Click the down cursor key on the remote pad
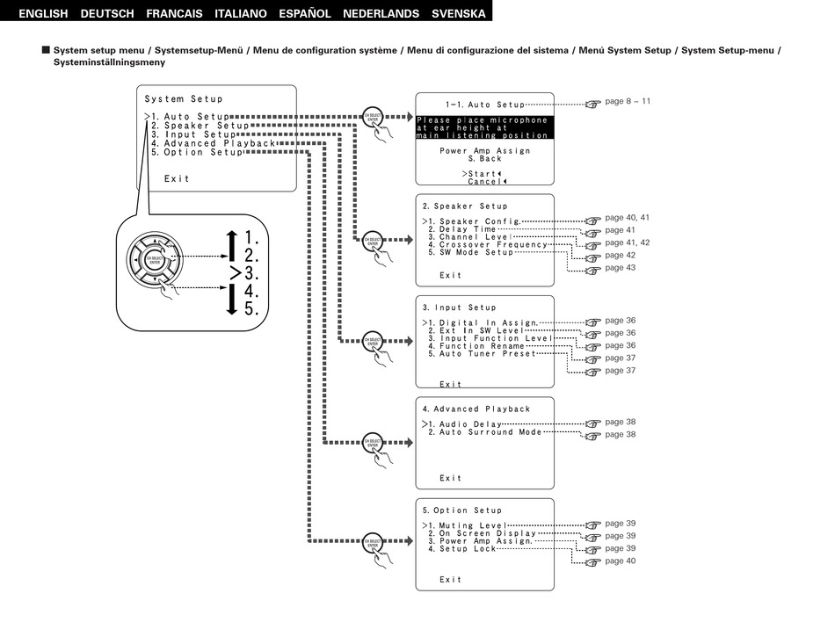835x644 pixels. (x=155, y=279)
